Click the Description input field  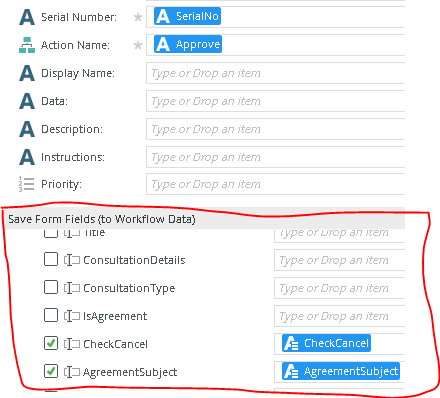[x=275, y=129]
